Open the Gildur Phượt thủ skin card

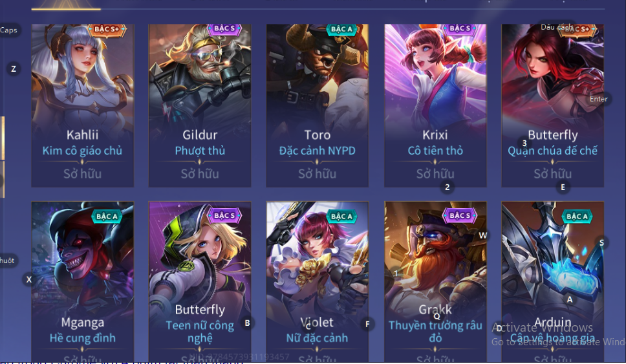[200, 105]
